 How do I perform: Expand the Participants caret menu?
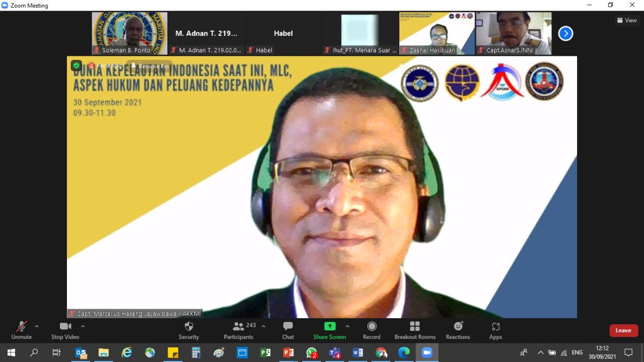click(x=264, y=326)
